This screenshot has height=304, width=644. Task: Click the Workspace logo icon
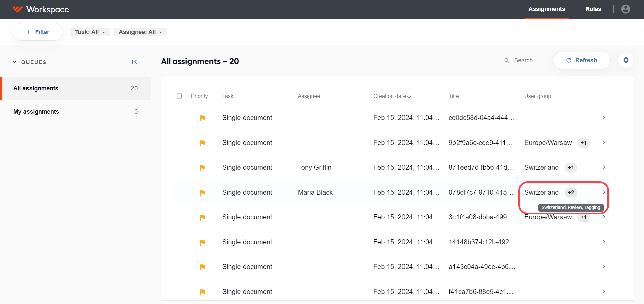(x=17, y=9)
